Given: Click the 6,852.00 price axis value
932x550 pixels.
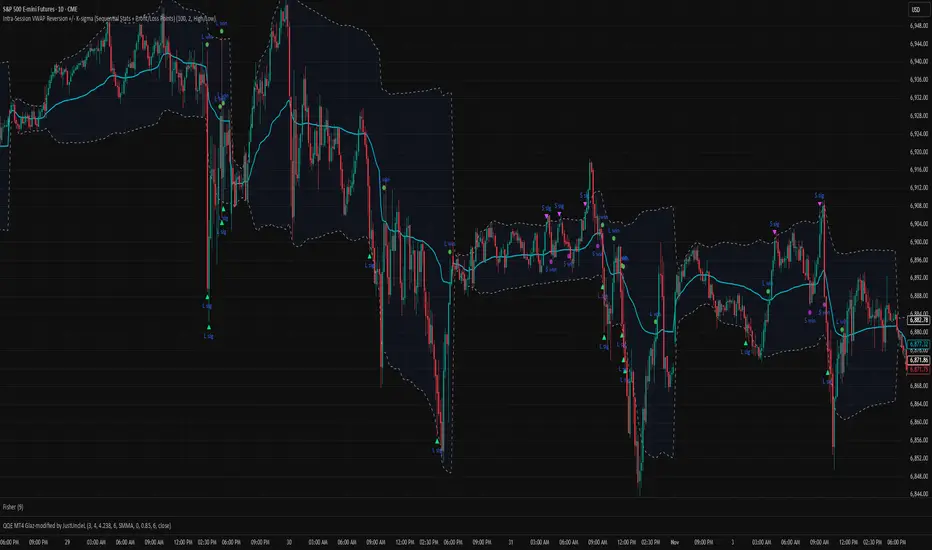Looking at the screenshot, I should point(918,458).
